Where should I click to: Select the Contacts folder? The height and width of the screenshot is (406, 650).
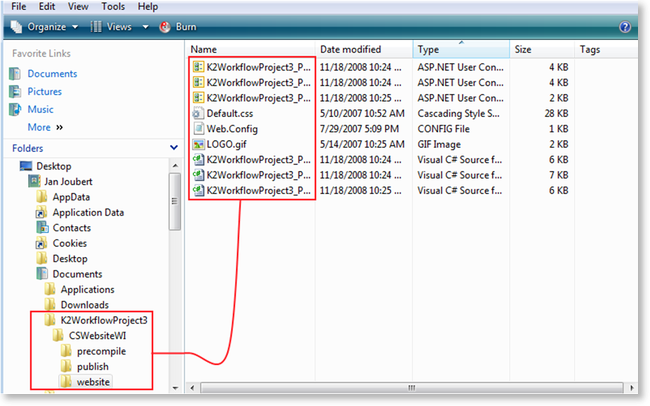click(x=71, y=228)
